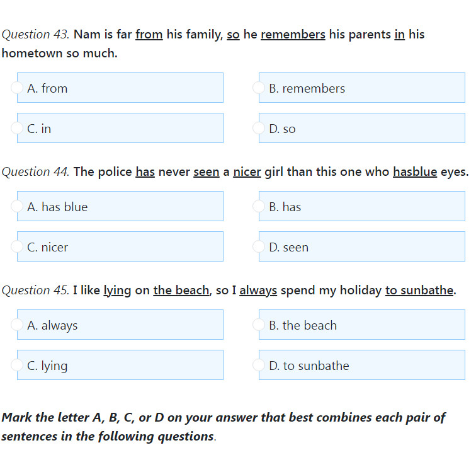Mark "D. seen" as Question 44 answer
This screenshot has height=467, width=476.
[258, 247]
